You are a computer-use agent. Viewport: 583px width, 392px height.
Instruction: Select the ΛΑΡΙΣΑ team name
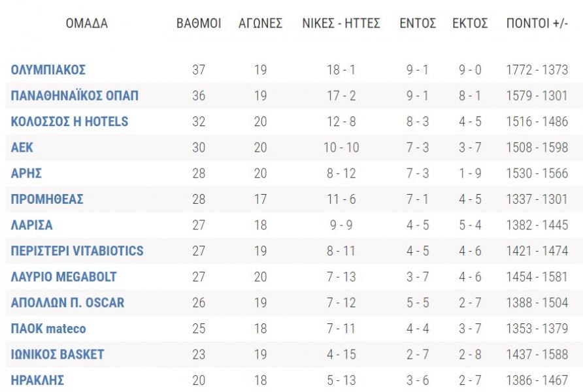31,225
